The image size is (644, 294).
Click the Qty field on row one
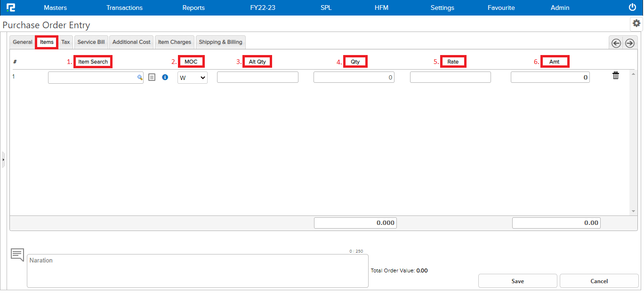[x=354, y=77]
